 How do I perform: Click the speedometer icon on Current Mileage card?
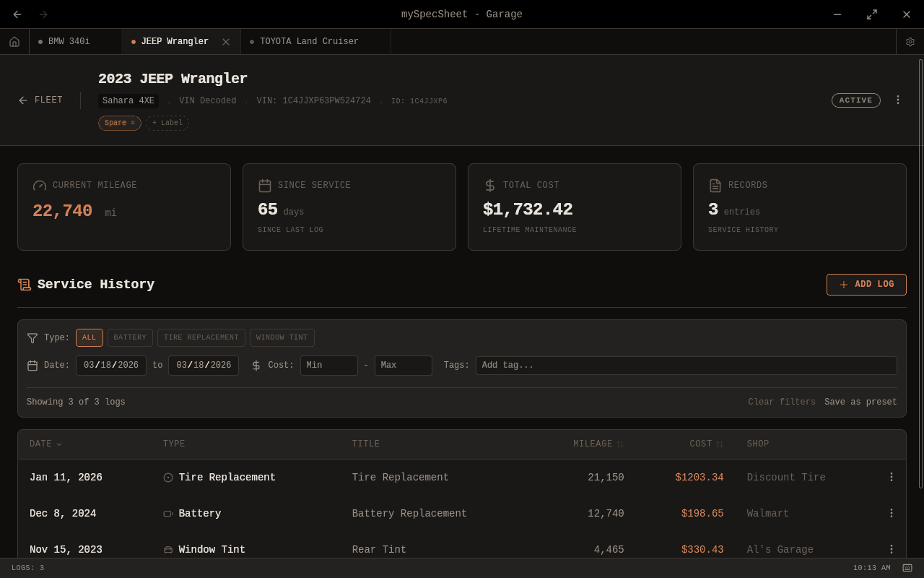coord(40,185)
